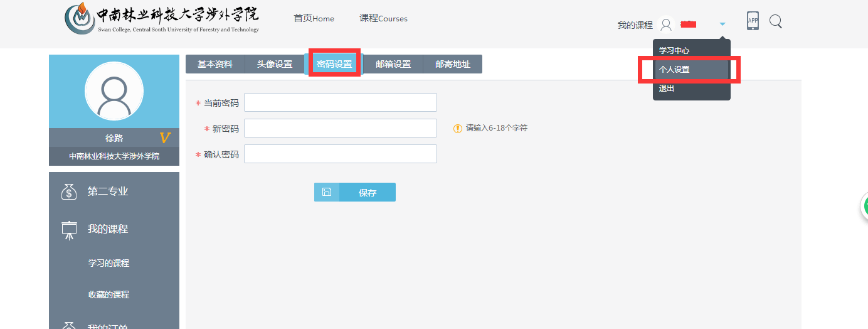Switch to the 头像设置 tab
The image size is (868, 329).
point(275,64)
